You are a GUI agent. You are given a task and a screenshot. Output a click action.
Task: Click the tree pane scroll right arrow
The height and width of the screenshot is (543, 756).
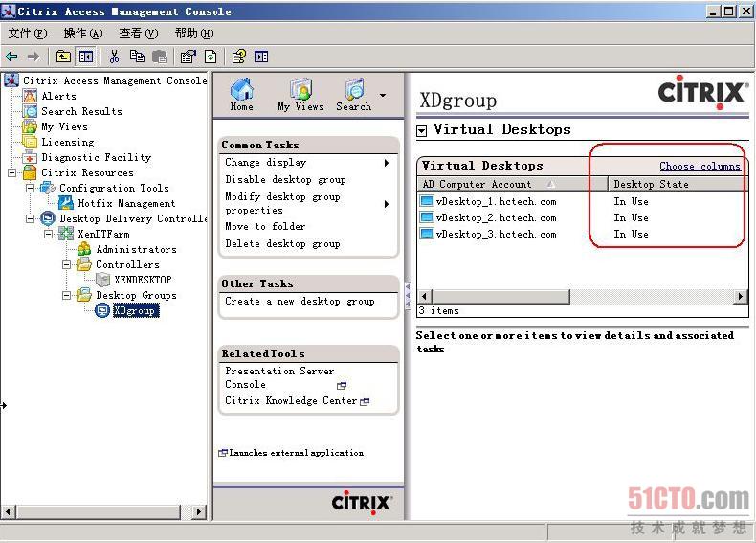tap(198, 511)
